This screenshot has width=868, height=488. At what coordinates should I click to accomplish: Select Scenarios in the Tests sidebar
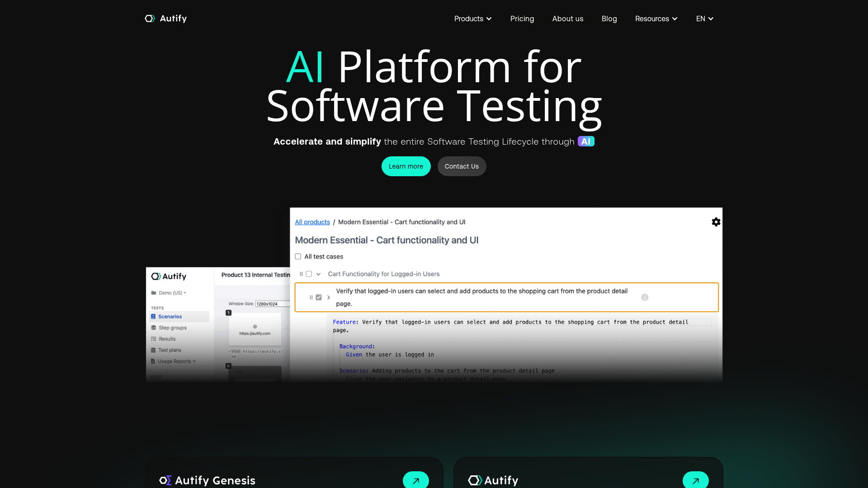coord(170,316)
